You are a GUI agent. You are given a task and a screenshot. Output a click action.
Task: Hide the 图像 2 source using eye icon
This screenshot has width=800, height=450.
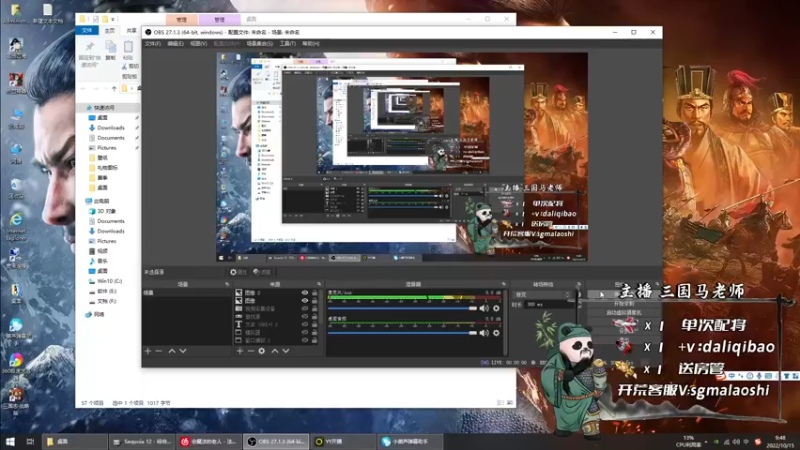pyautogui.click(x=305, y=293)
